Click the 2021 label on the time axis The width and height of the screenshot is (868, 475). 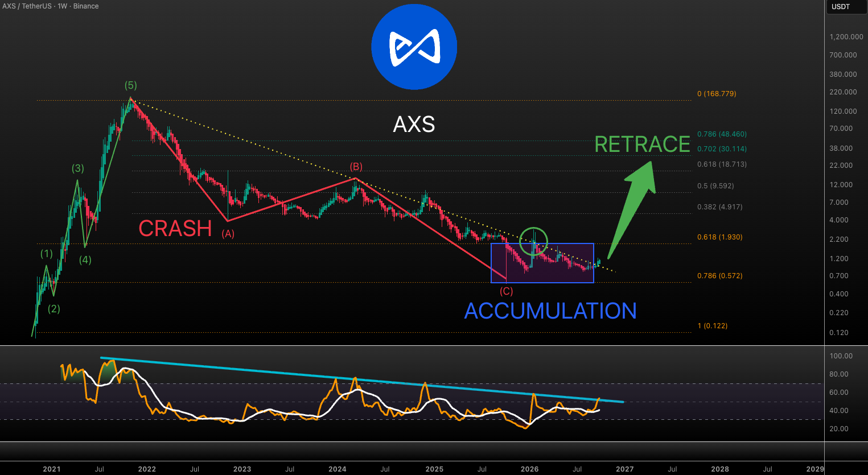(x=52, y=469)
